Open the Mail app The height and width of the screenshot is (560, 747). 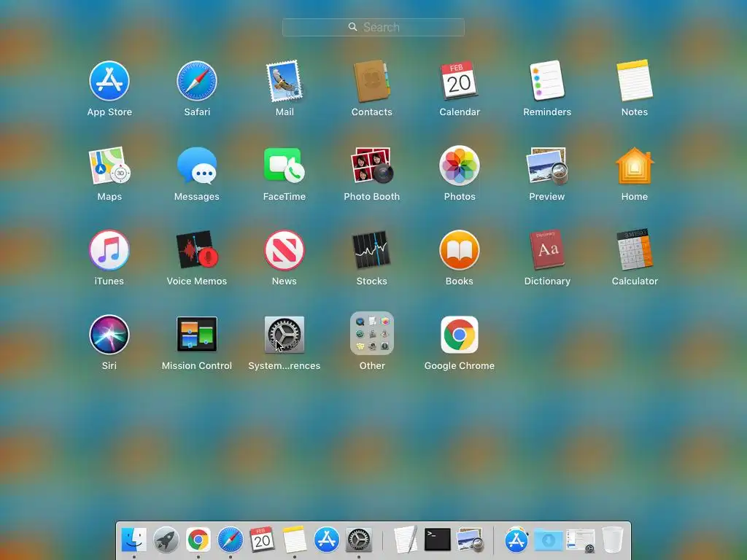285,81
